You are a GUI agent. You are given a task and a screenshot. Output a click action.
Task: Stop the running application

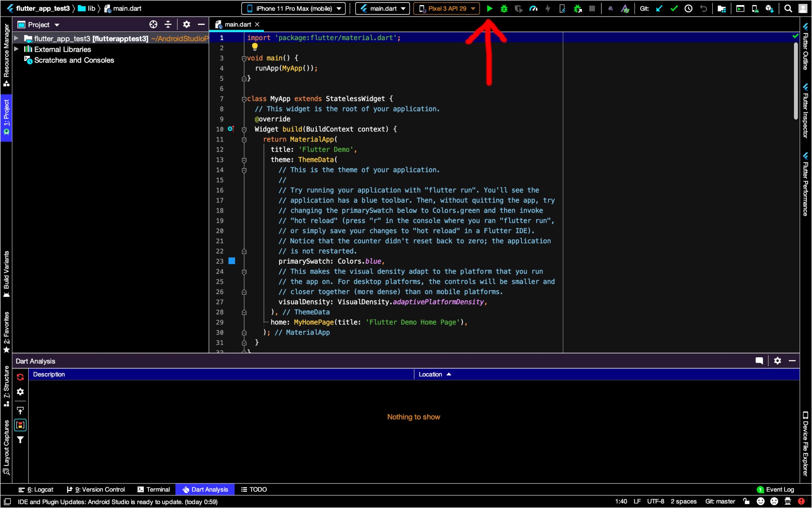592,8
